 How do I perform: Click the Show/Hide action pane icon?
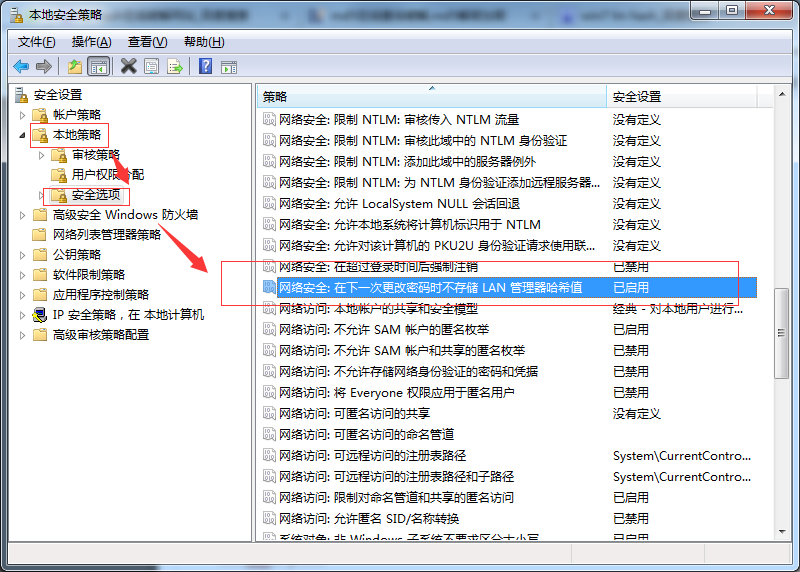coord(229,67)
